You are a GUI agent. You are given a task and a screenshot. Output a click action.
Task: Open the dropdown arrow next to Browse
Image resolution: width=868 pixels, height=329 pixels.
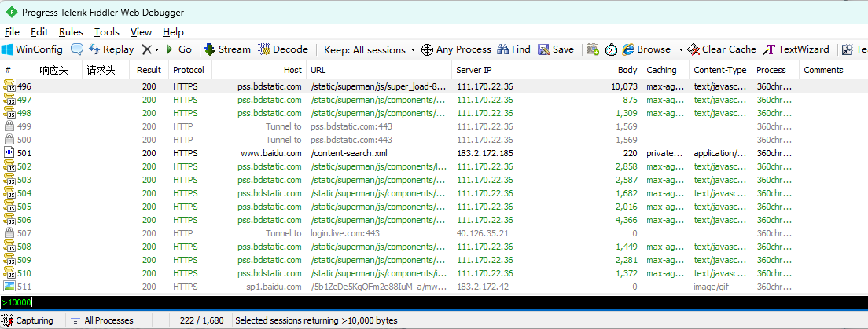tap(681, 49)
